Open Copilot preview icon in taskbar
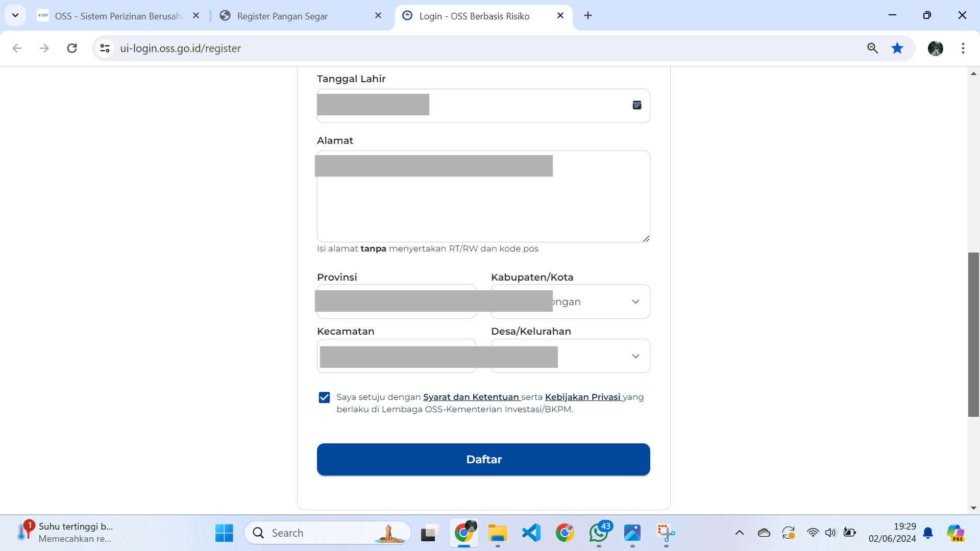980x551 pixels. tap(955, 533)
